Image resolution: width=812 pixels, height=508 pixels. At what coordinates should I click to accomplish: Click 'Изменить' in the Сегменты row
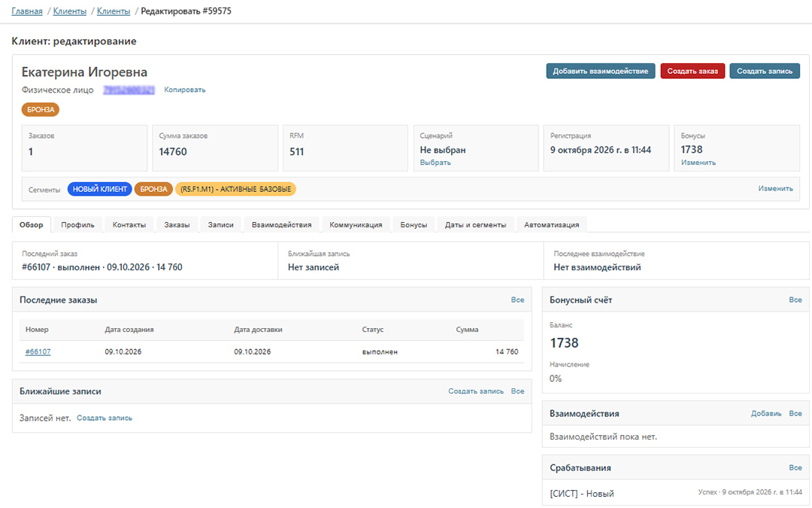775,189
